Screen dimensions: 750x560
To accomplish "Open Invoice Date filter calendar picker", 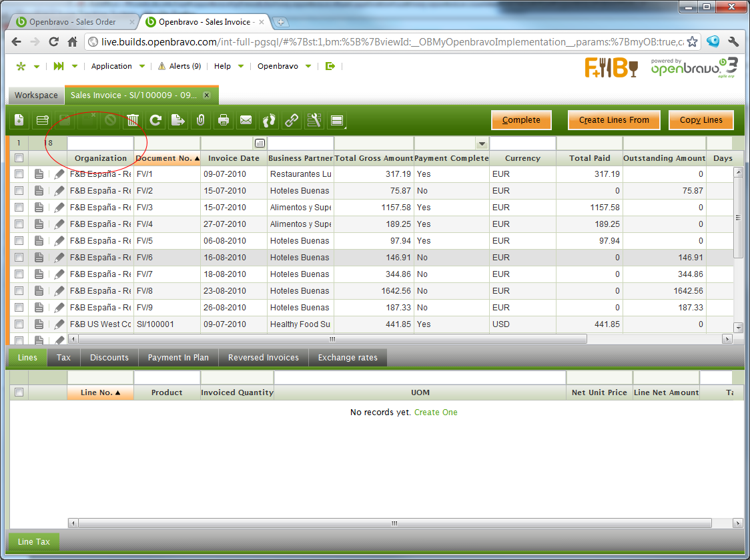I will pos(260,143).
